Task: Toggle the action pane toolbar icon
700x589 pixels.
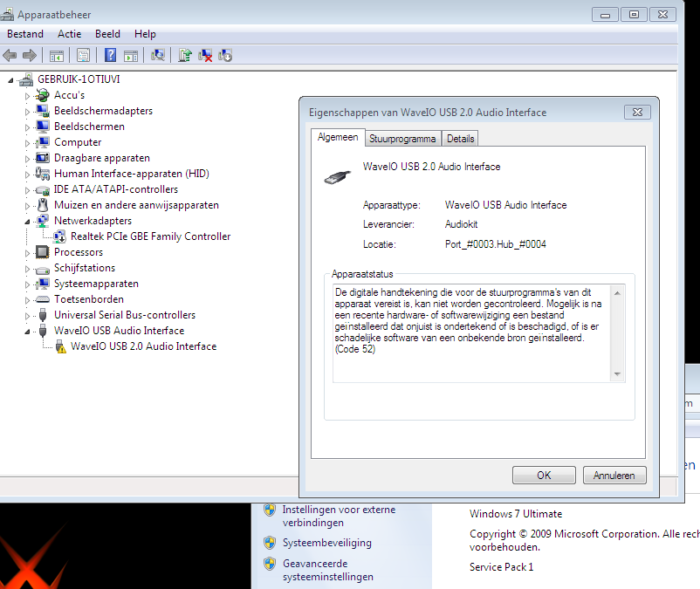Action: tap(131, 56)
